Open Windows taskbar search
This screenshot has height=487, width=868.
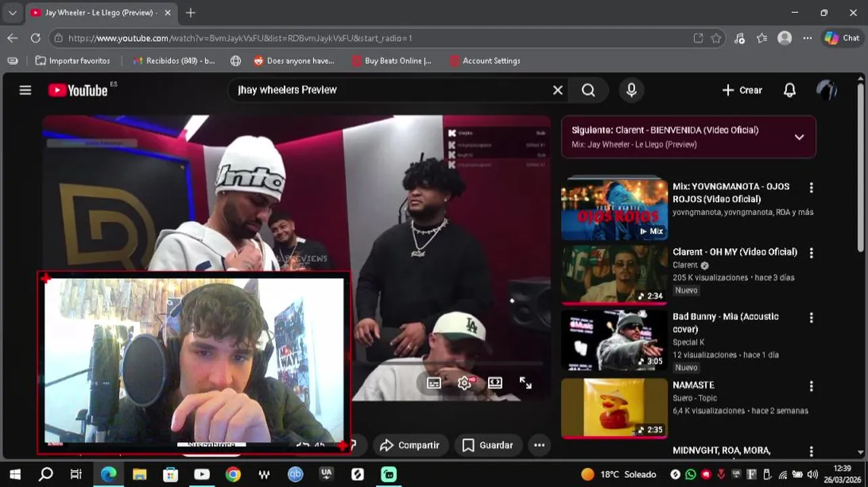point(46,474)
